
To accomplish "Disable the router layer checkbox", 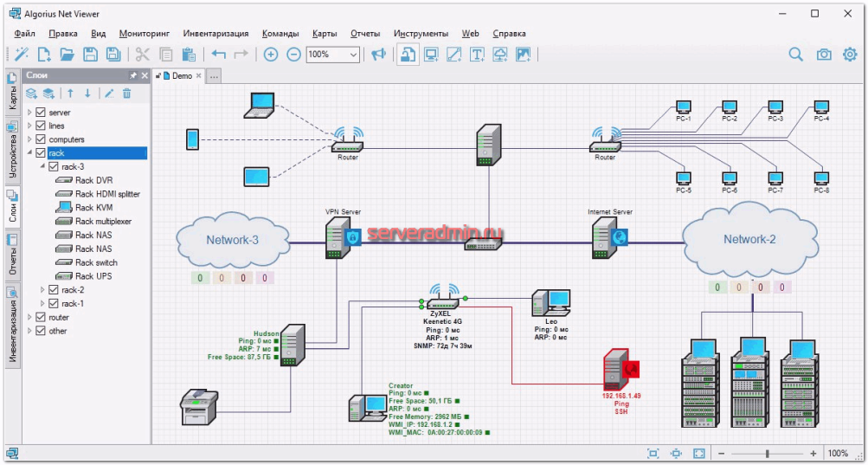I will 41,317.
